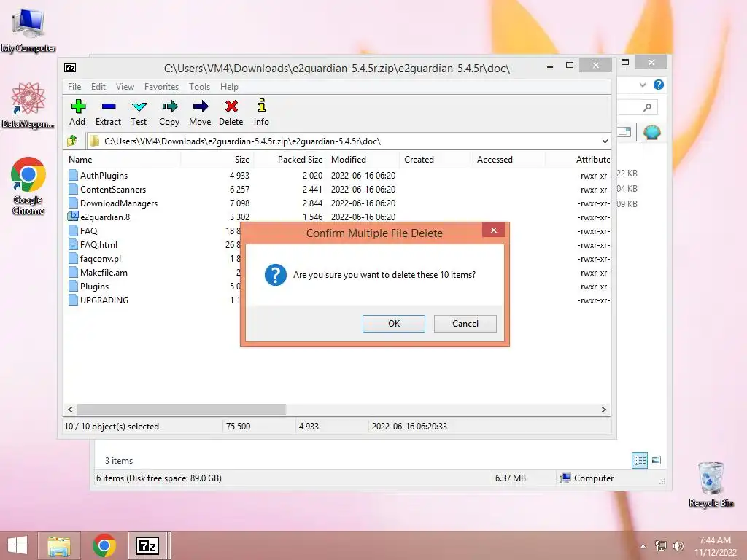
Task: Sort by Modified column header
Action: point(363,160)
